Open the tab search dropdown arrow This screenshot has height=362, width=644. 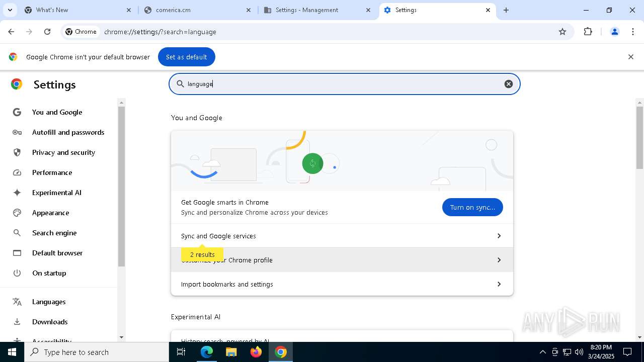10,10
